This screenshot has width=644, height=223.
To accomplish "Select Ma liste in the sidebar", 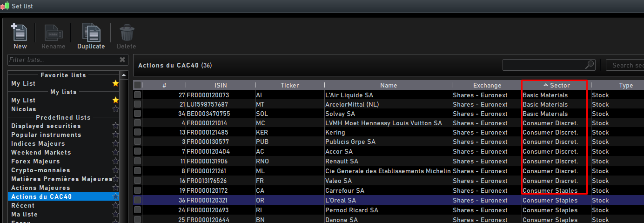I will (x=24, y=215).
